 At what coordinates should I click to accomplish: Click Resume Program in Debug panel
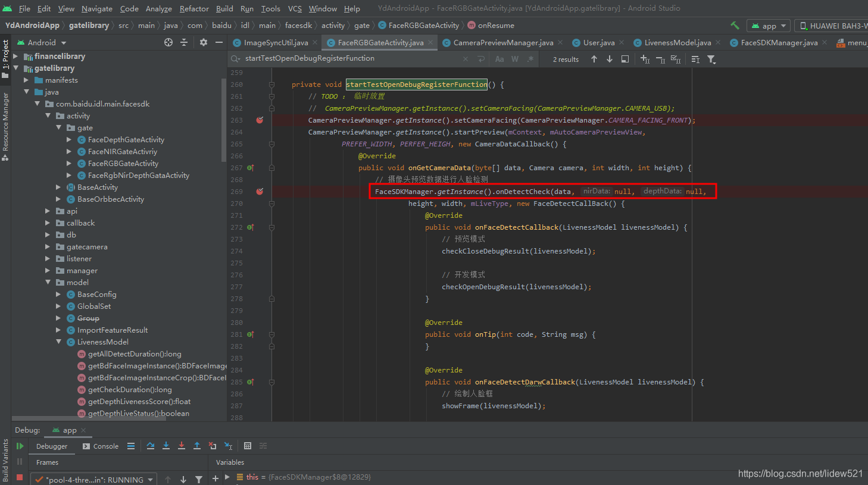pyautogui.click(x=20, y=446)
